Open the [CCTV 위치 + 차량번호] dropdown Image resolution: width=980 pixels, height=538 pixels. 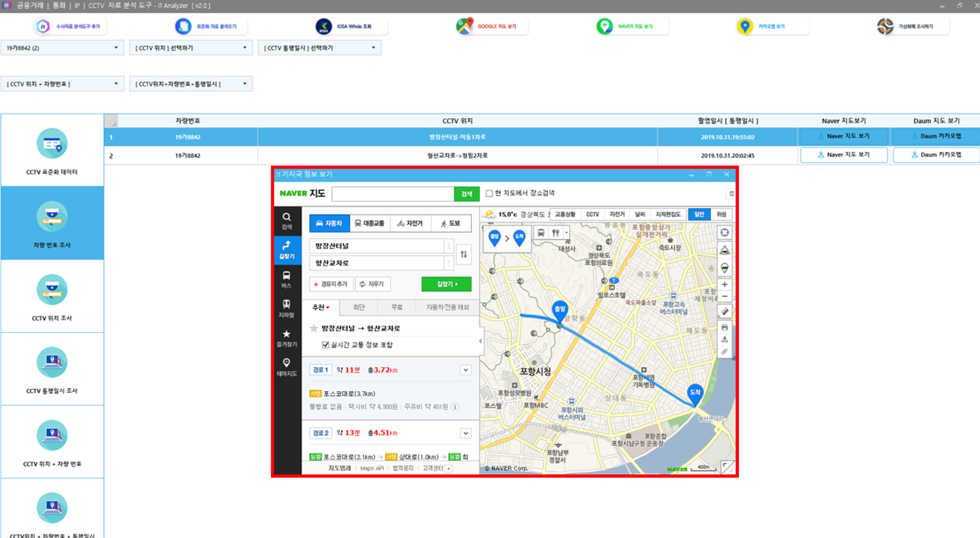point(62,84)
